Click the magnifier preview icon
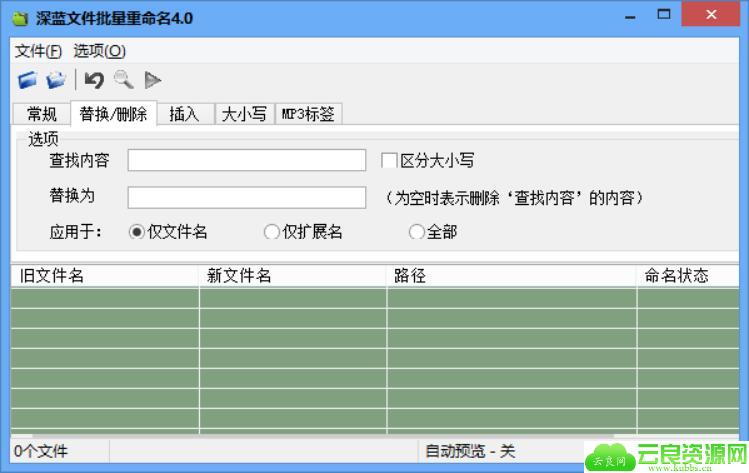Image resolution: width=749 pixels, height=473 pixels. [123, 80]
